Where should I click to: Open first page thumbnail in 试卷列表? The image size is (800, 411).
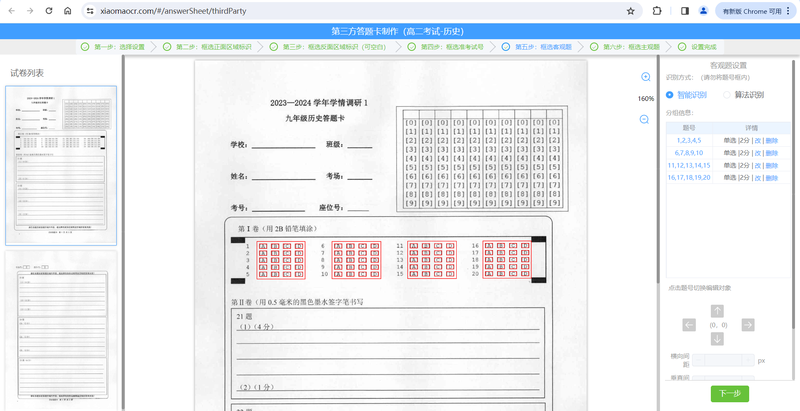pyautogui.click(x=61, y=165)
